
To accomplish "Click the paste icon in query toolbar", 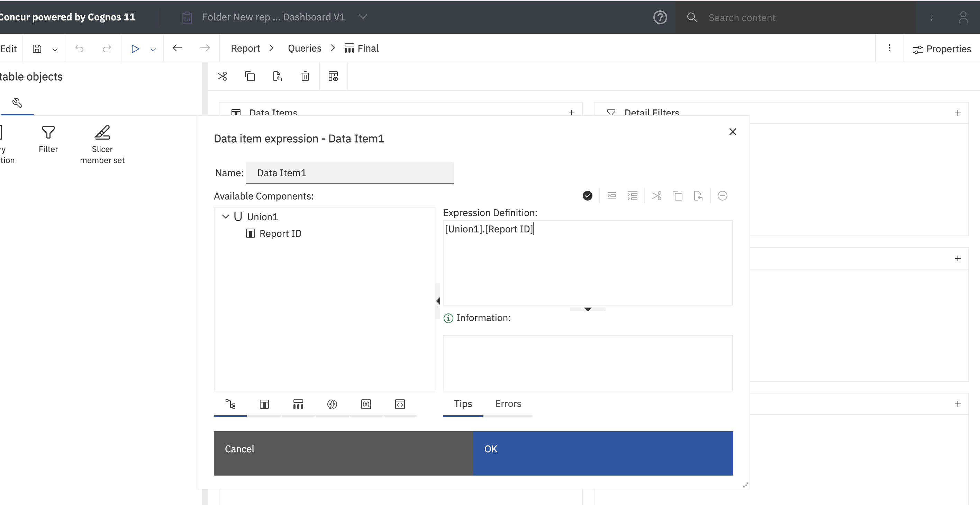I will [x=277, y=77].
